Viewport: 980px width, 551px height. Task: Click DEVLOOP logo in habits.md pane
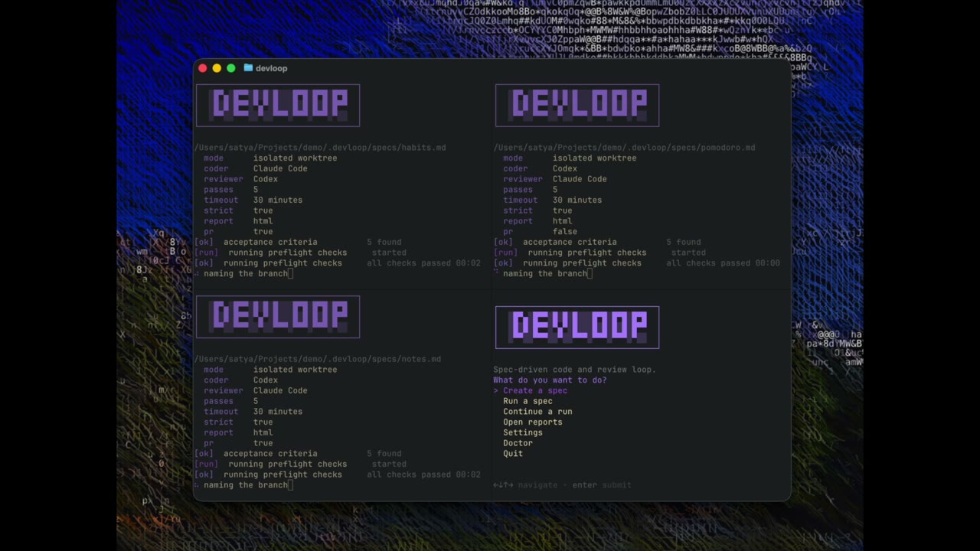tap(278, 105)
